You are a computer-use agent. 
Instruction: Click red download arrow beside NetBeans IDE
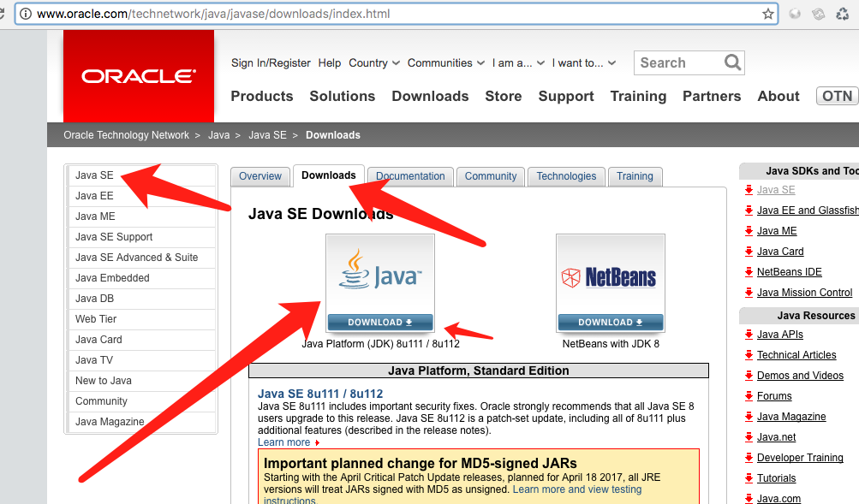click(x=749, y=272)
